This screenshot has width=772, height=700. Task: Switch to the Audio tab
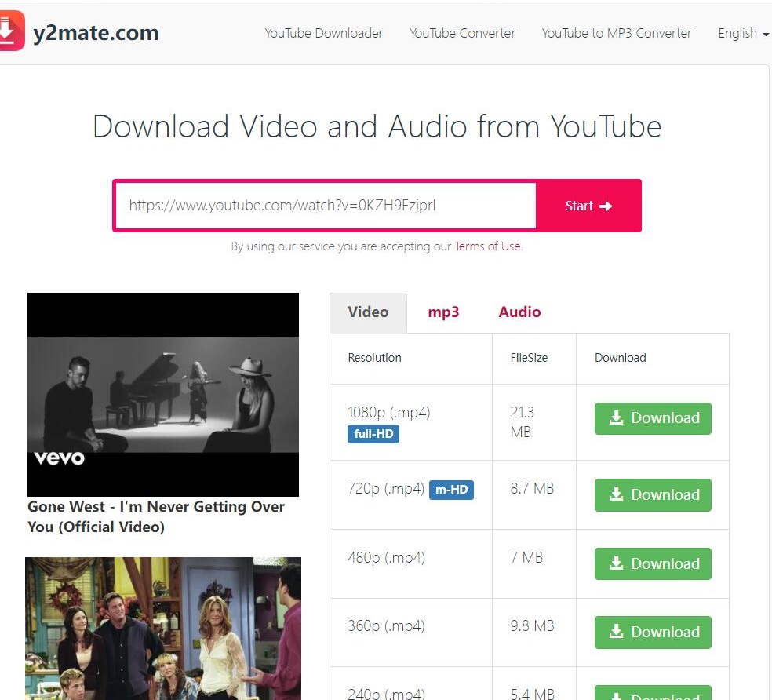[519, 312]
